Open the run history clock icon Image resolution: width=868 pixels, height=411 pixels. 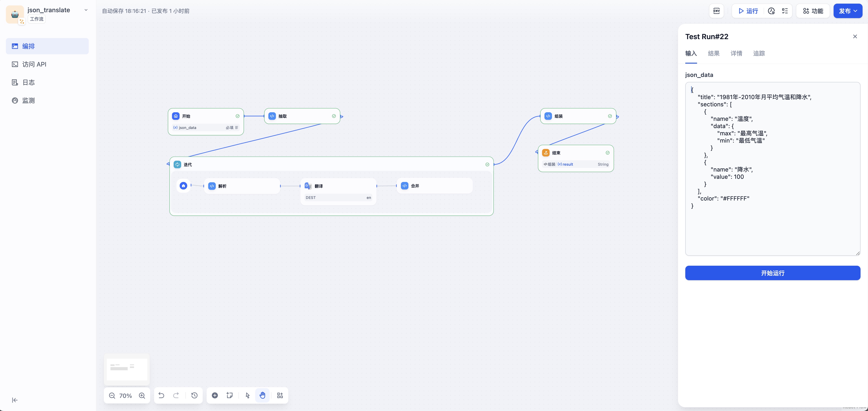coord(771,11)
